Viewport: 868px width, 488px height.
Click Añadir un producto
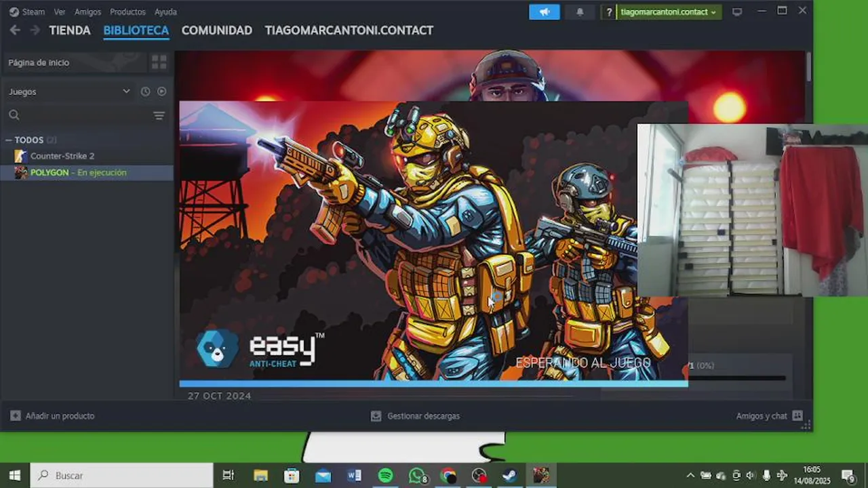tap(52, 415)
